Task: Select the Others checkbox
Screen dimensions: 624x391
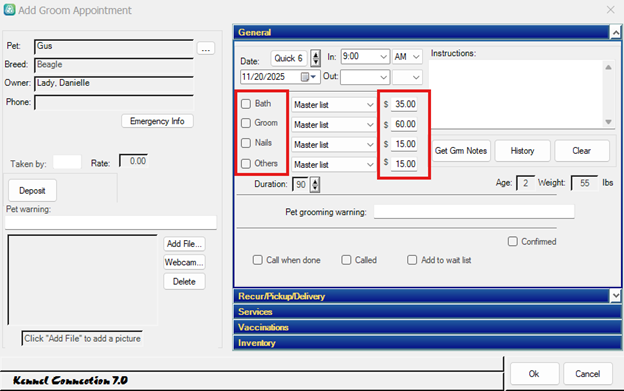Action: click(x=246, y=163)
